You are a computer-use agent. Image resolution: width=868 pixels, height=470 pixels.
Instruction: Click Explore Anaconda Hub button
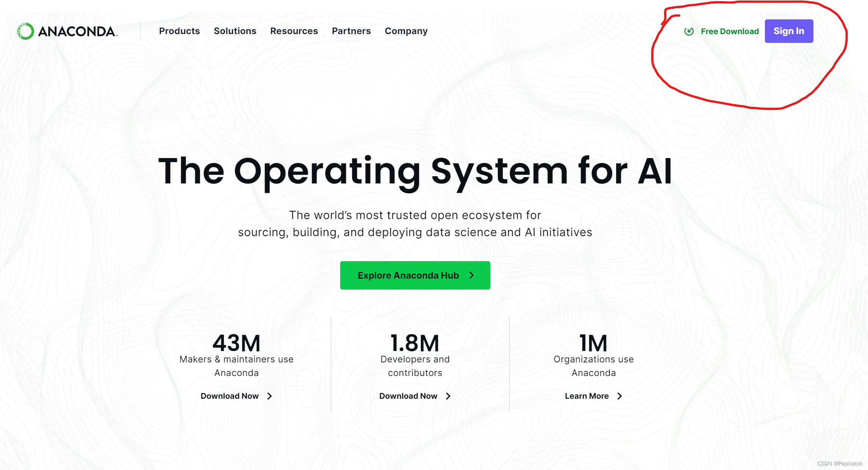pyautogui.click(x=415, y=275)
